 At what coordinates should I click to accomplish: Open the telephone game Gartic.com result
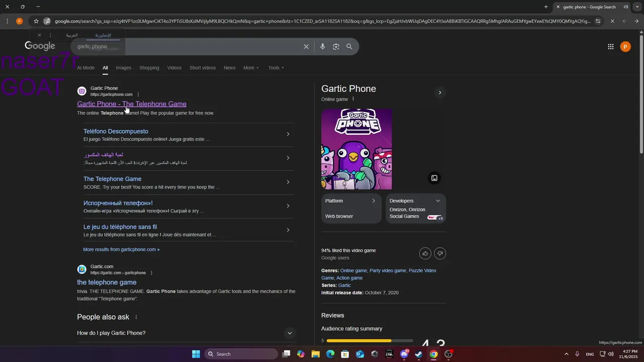pyautogui.click(x=107, y=282)
